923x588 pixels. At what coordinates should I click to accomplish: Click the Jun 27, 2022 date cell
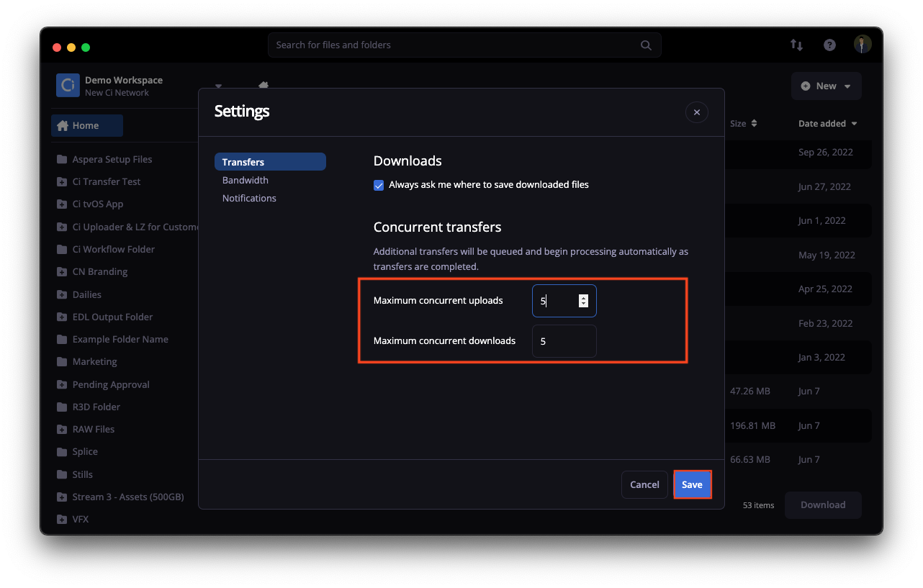pyautogui.click(x=825, y=186)
